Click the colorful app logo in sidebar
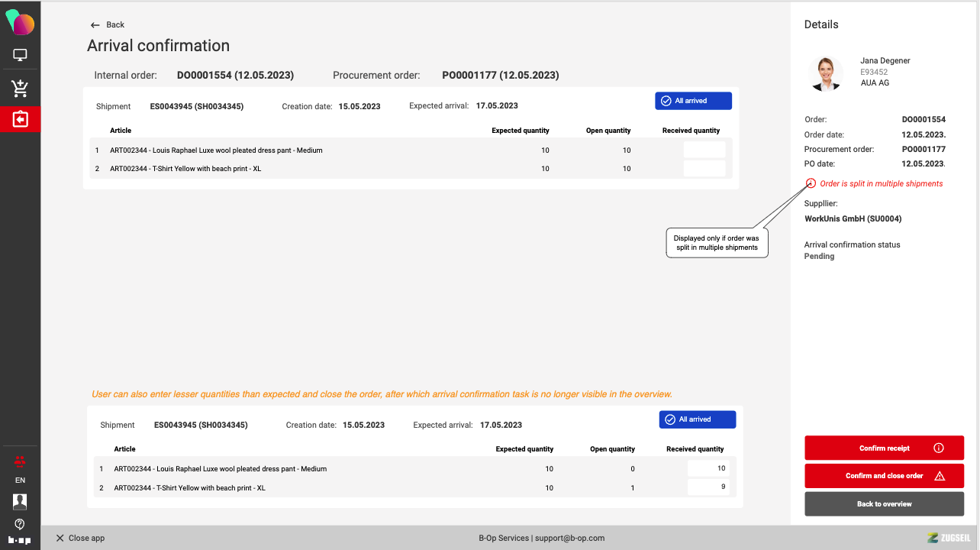Screen dimensions: 980x550 click(20, 23)
